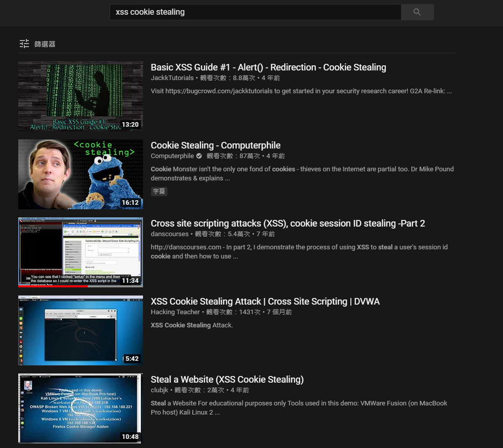Click the 'XSS Cookie Stealing Attack.' description
Screen dimensions: 503x448
tap(192, 325)
